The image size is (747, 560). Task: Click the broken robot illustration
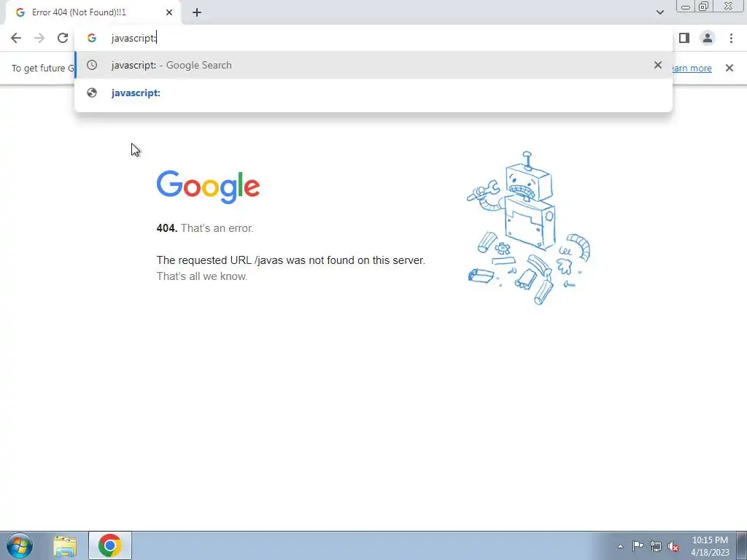pyautogui.click(x=529, y=228)
